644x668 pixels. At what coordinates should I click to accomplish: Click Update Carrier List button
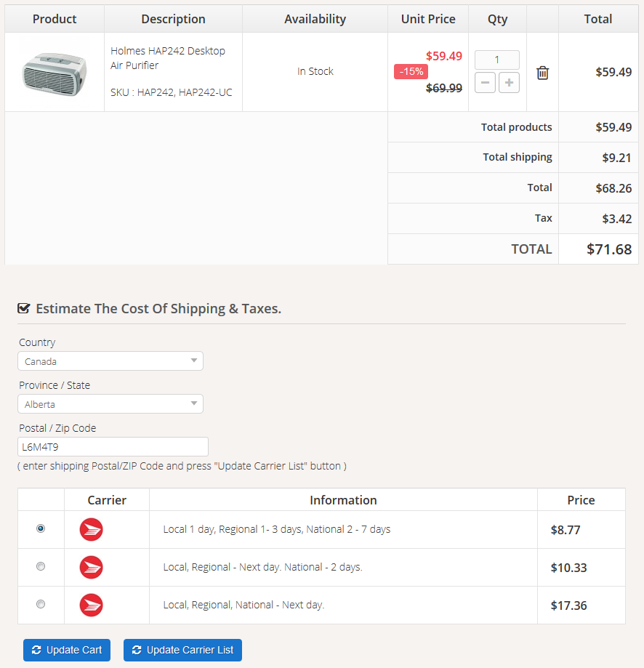click(182, 650)
